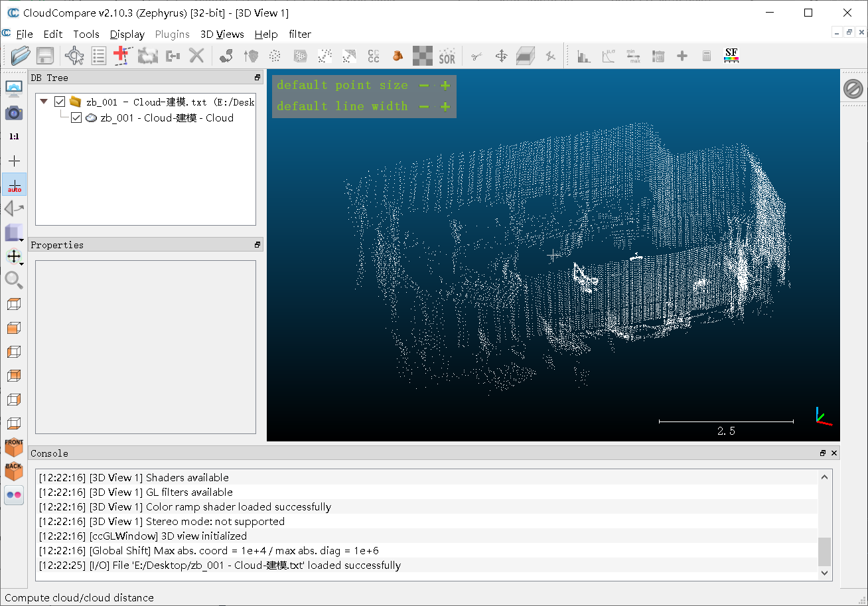Click the Delete scalar field trash icon
Screen dimensions: 868x606
(x=658, y=56)
